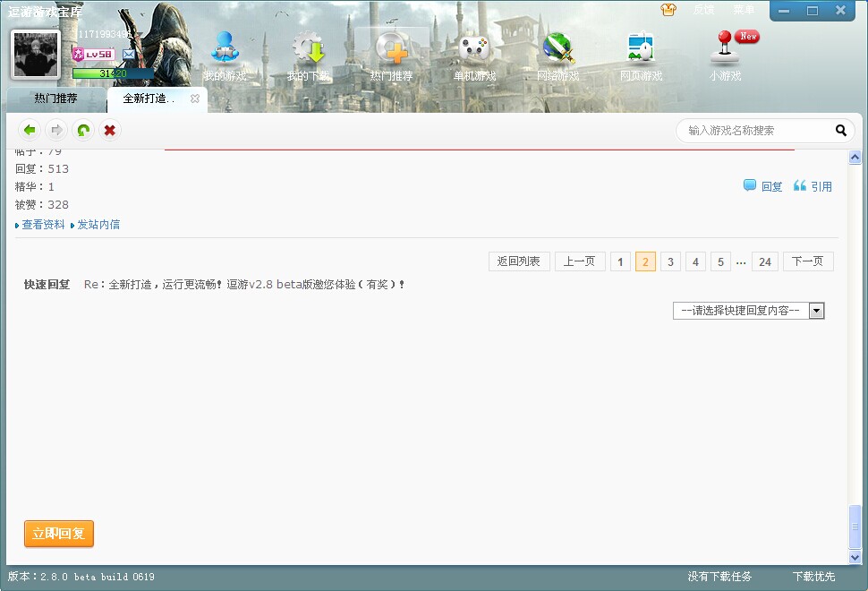This screenshot has width=868, height=591.
Task: Click the Lv58 level badge
Action: (93, 55)
